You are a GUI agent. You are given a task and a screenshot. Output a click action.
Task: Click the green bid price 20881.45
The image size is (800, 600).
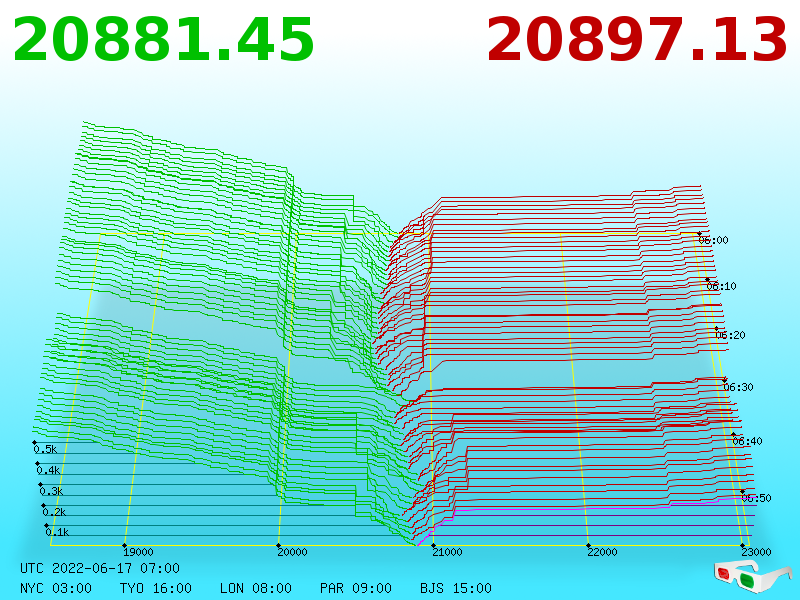click(163, 40)
